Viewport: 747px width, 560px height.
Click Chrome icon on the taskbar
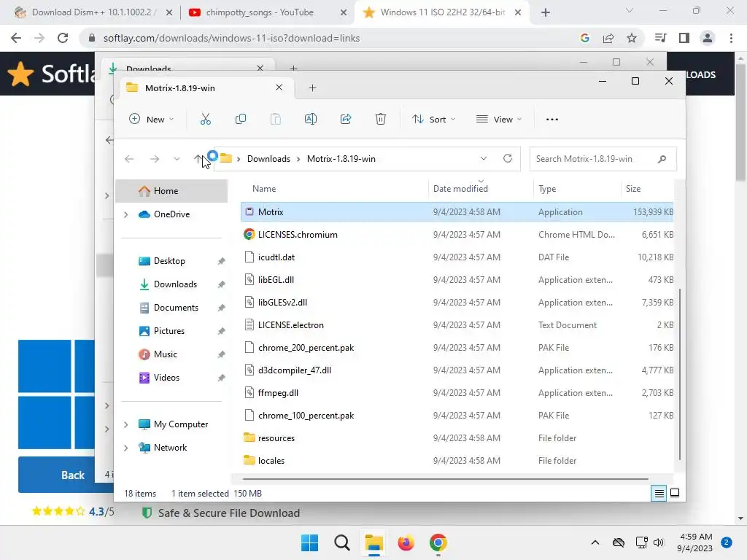coord(438,542)
